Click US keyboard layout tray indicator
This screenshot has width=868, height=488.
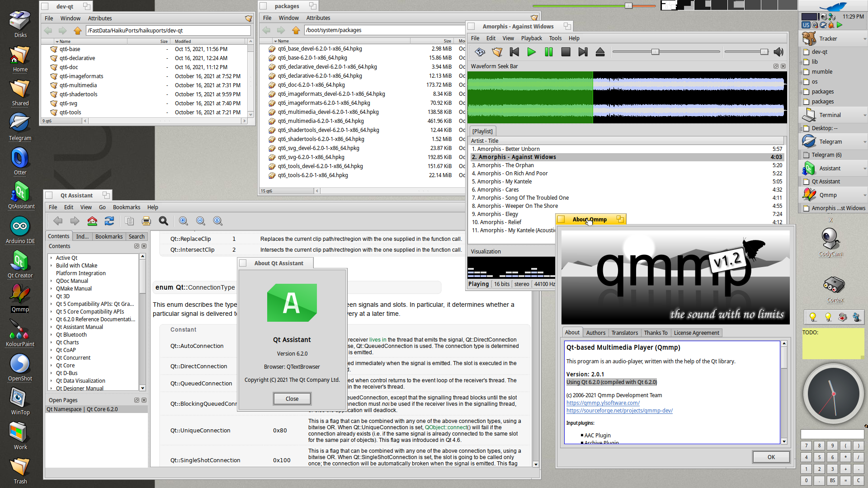[806, 25]
